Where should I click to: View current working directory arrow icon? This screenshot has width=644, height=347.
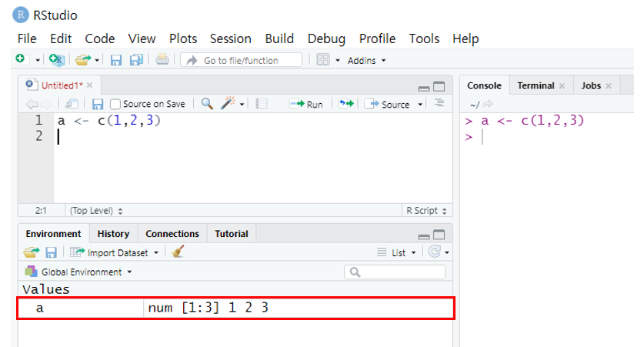488,104
